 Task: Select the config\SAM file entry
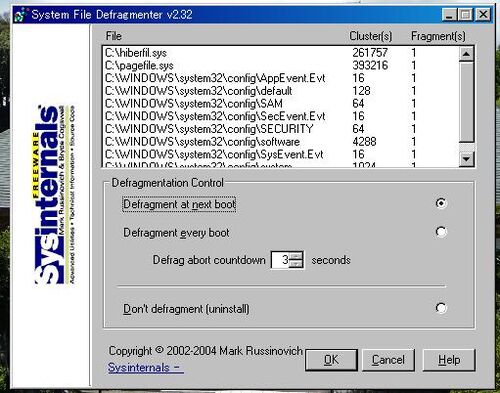(280, 104)
